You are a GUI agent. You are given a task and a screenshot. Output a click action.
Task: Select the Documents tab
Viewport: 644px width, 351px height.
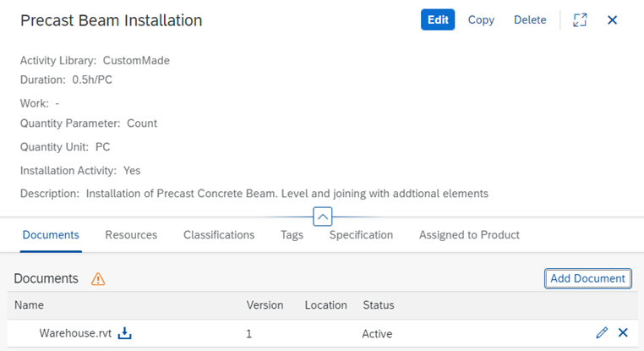(x=51, y=234)
